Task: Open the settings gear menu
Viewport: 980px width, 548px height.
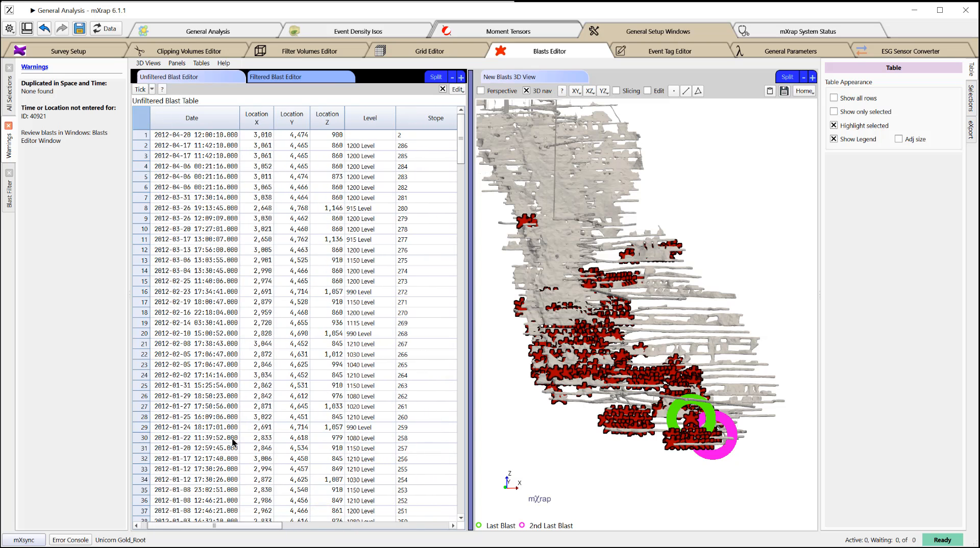Action: (10, 29)
